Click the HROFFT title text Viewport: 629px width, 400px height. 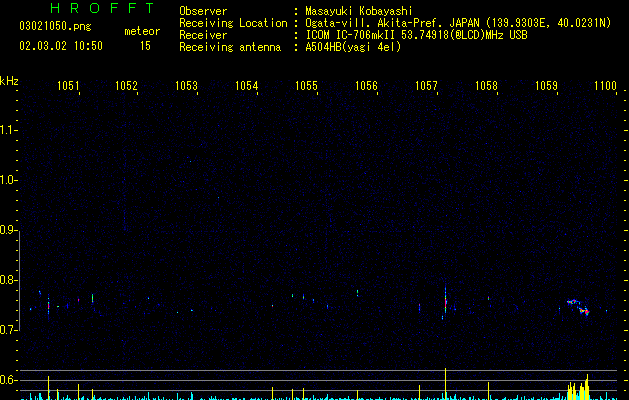[x=102, y=8]
